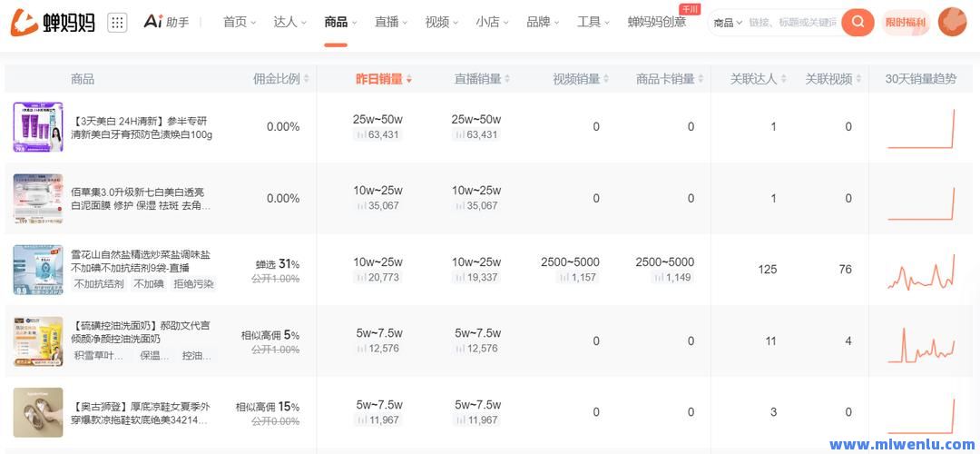Open the 直播 nav menu
980x454 pixels.
(391, 22)
